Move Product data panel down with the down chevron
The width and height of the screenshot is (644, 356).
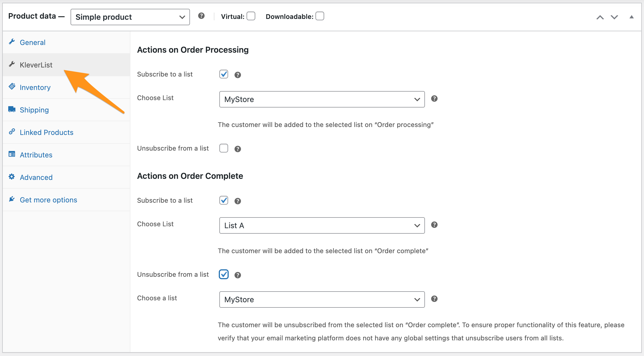614,17
